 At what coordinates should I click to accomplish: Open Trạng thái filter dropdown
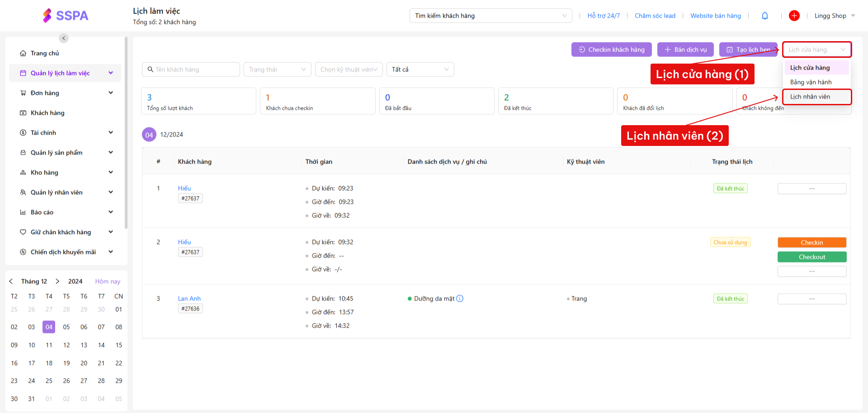coord(277,70)
